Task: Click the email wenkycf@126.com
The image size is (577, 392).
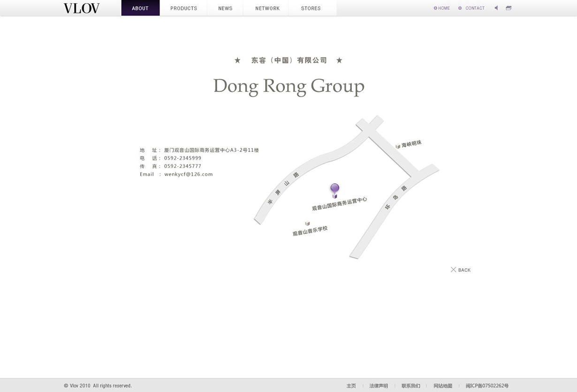Action: click(189, 174)
